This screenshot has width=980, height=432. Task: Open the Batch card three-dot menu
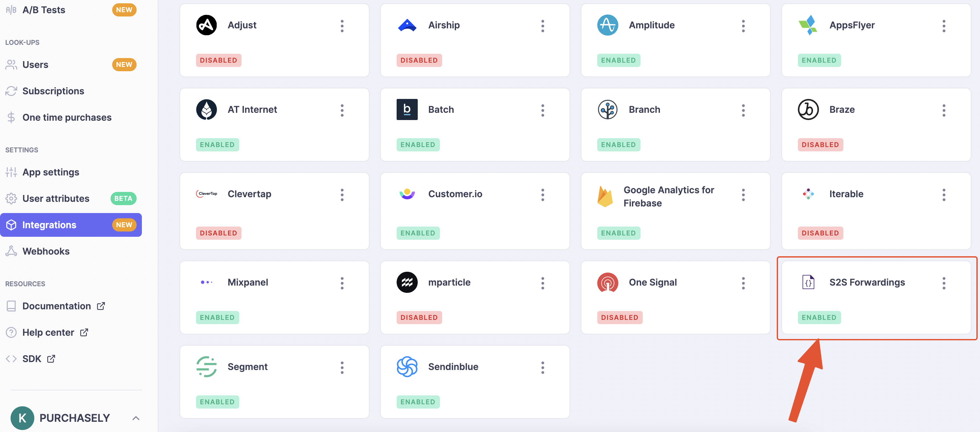pyautogui.click(x=542, y=110)
